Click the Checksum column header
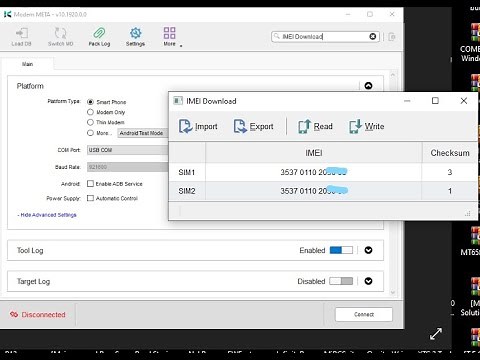480x360 pixels. 450,153
